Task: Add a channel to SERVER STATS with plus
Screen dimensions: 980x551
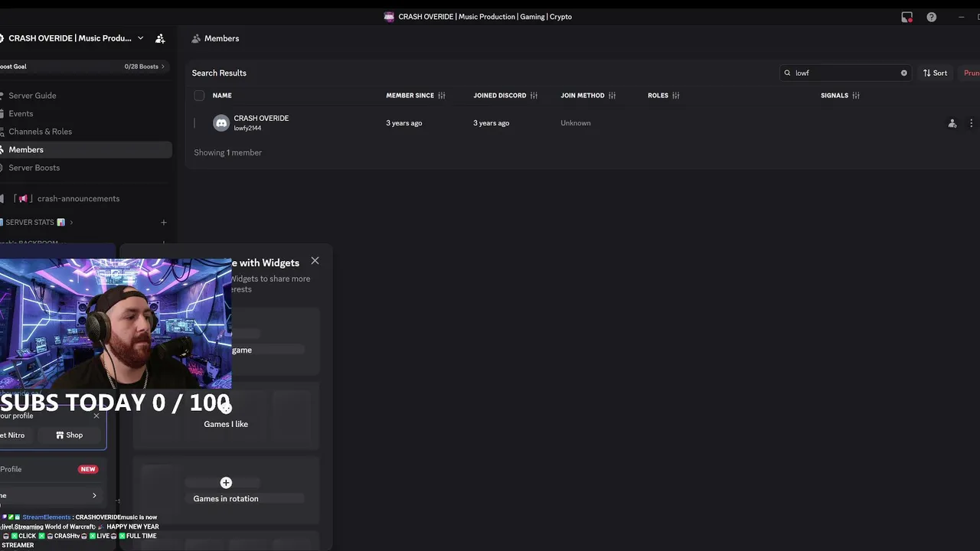Action: point(163,223)
